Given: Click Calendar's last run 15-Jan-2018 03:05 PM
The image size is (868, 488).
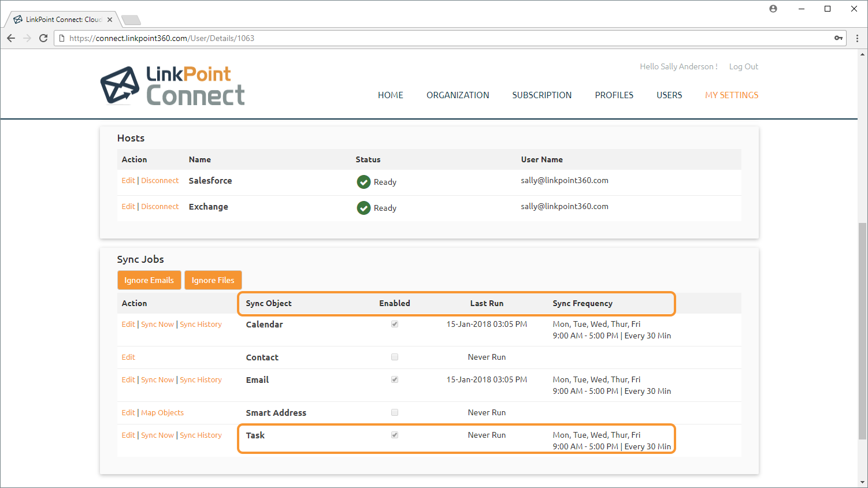Looking at the screenshot, I should (x=487, y=324).
